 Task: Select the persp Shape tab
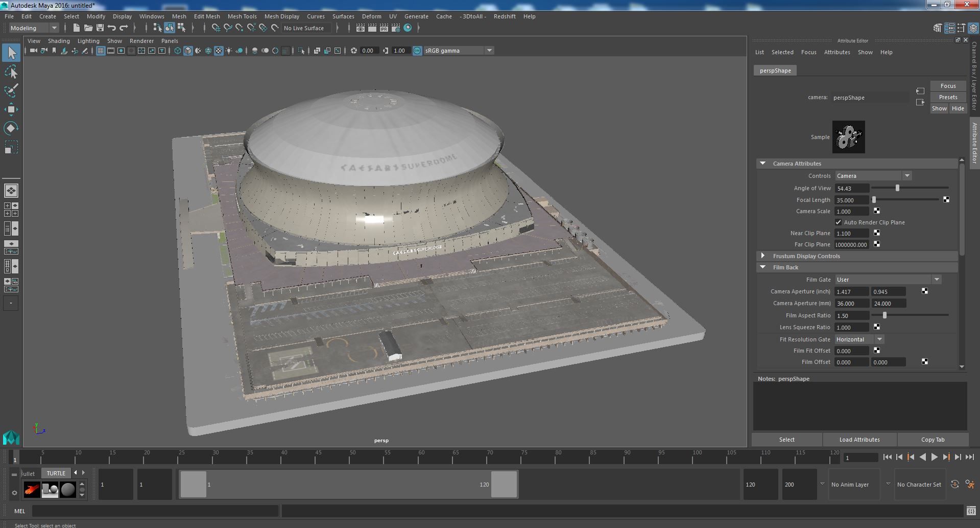pyautogui.click(x=775, y=71)
